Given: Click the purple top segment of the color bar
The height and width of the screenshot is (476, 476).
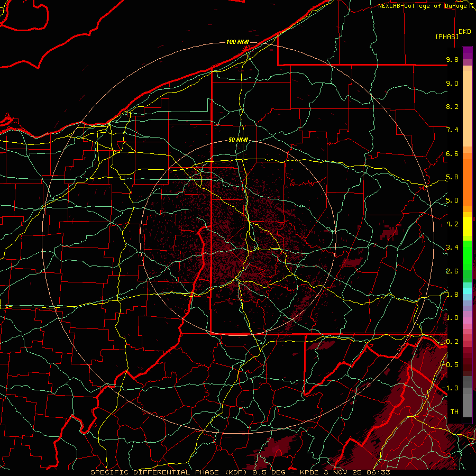Looking at the screenshot, I should pos(467,53).
